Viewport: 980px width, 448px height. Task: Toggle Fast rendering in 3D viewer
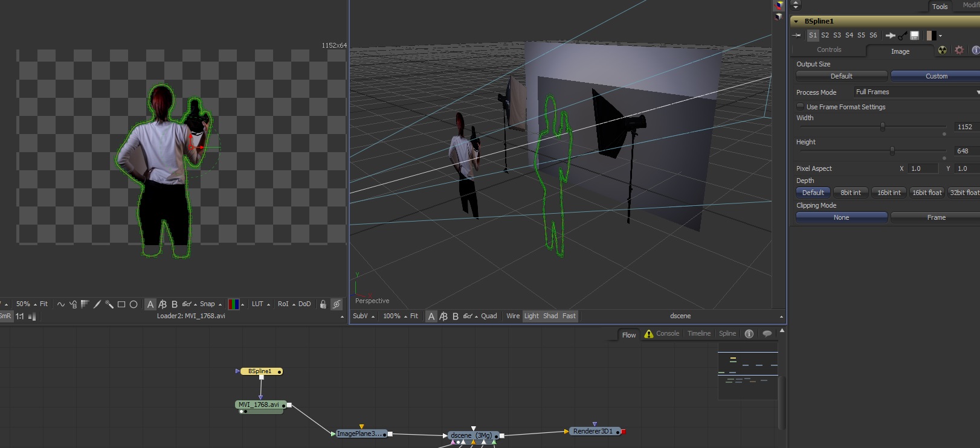pyautogui.click(x=569, y=316)
